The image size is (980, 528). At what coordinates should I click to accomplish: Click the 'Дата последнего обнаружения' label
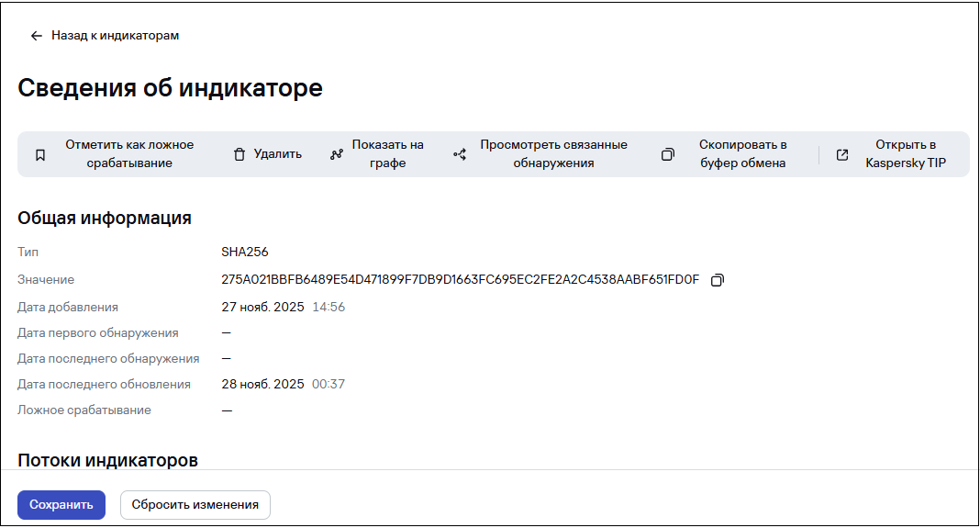click(109, 358)
